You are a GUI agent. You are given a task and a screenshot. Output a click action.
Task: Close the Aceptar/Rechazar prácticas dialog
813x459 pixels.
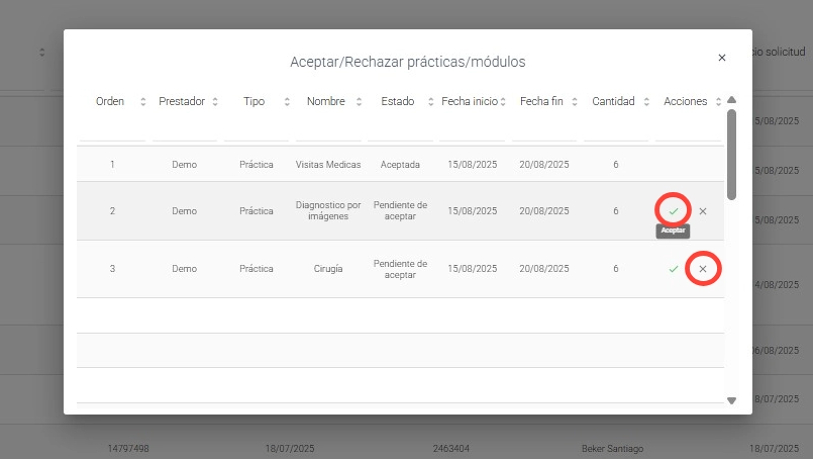click(722, 58)
